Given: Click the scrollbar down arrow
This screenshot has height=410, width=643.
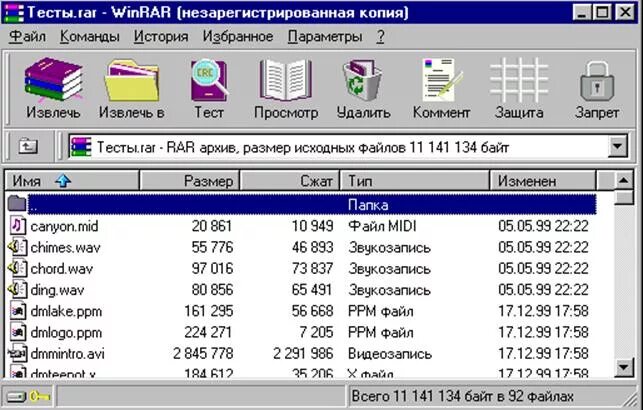Looking at the screenshot, I should point(624,367).
